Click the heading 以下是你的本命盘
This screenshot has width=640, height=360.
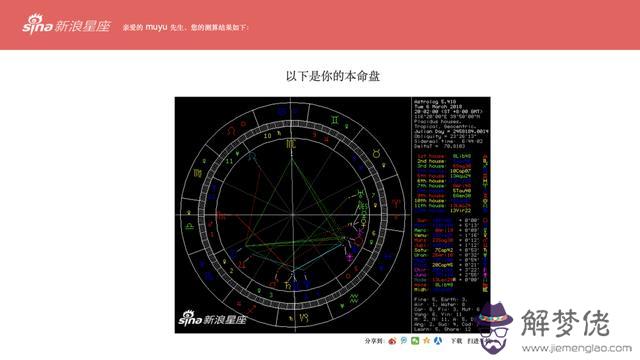click(x=333, y=76)
